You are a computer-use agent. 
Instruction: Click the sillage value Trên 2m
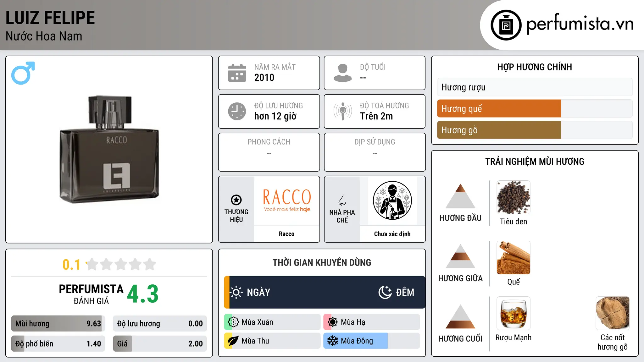pos(376,116)
